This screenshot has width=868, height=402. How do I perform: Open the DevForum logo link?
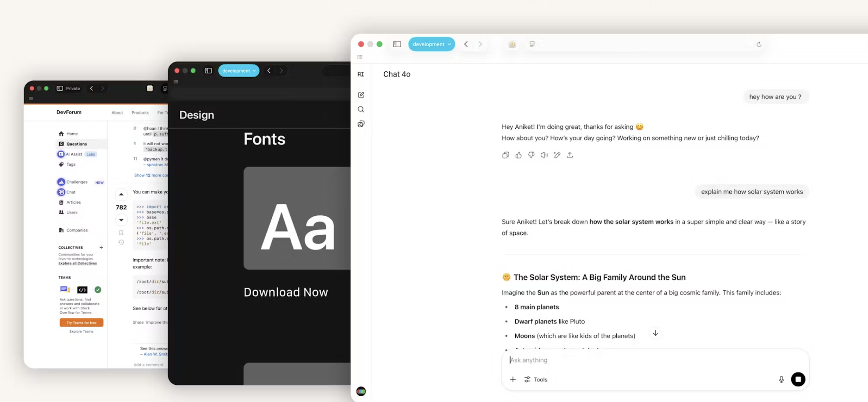point(69,112)
